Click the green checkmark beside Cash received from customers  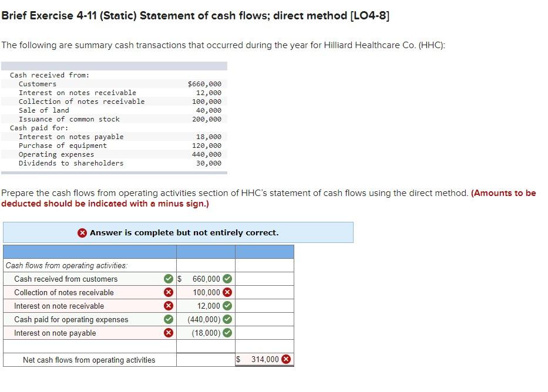(169, 279)
